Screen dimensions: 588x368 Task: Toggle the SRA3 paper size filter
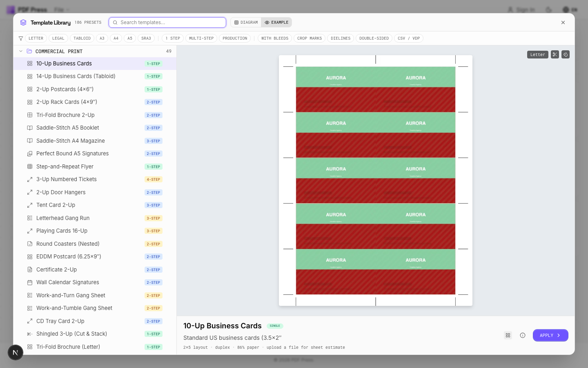pyautogui.click(x=146, y=38)
